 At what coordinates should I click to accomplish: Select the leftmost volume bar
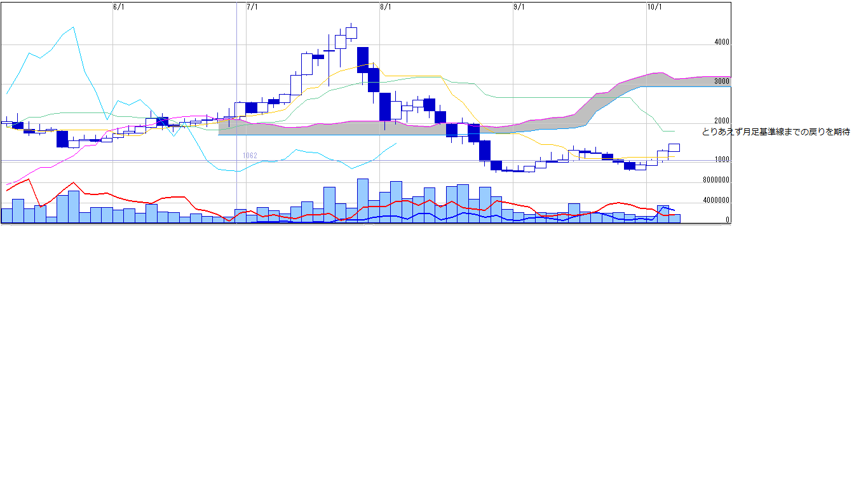tap(6, 215)
